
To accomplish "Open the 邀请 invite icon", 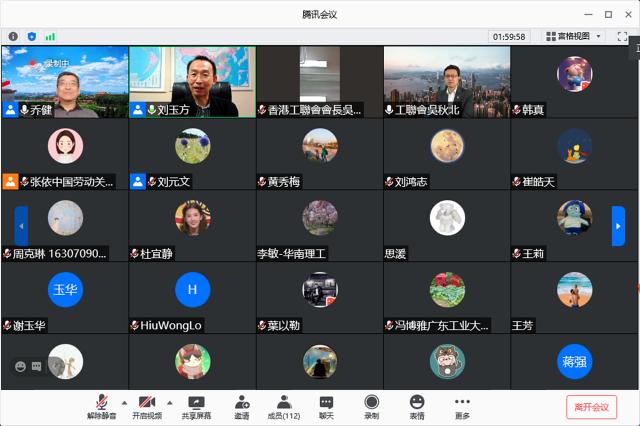I will point(242,405).
